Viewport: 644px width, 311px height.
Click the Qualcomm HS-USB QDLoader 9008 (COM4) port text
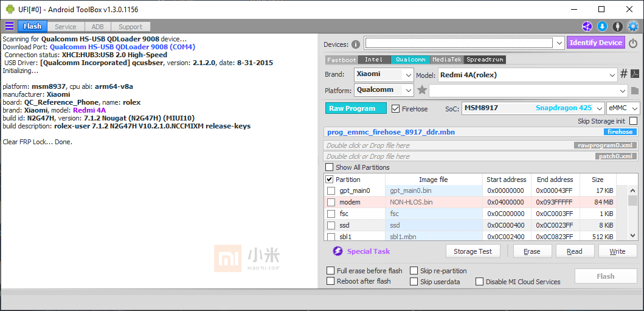click(122, 47)
